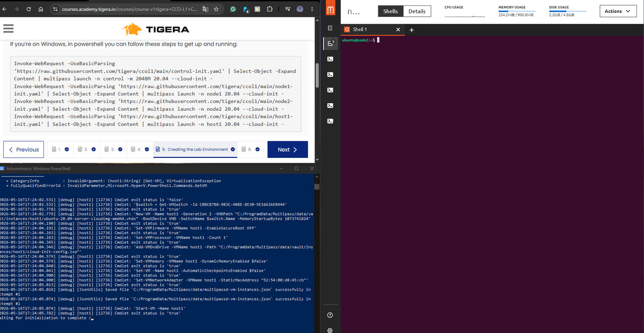The height and width of the screenshot is (333, 644).
Task: Open the extension with badge 4
Action: click(x=245, y=9)
